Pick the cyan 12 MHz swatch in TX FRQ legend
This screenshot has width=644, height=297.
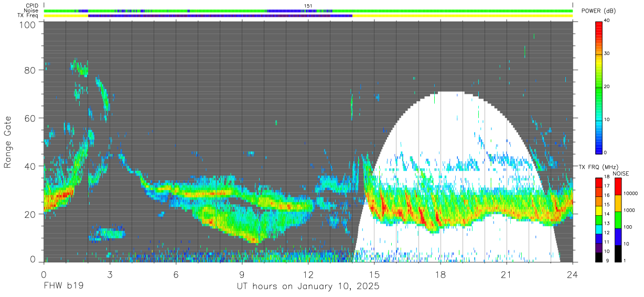599,228
